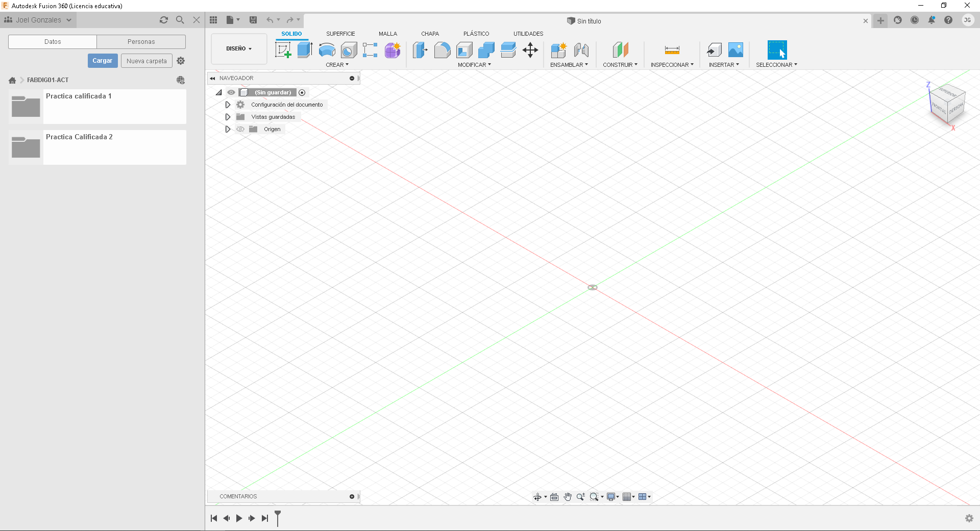Activate the Select tool icon
The width and height of the screenshot is (980, 531).
pos(777,50)
